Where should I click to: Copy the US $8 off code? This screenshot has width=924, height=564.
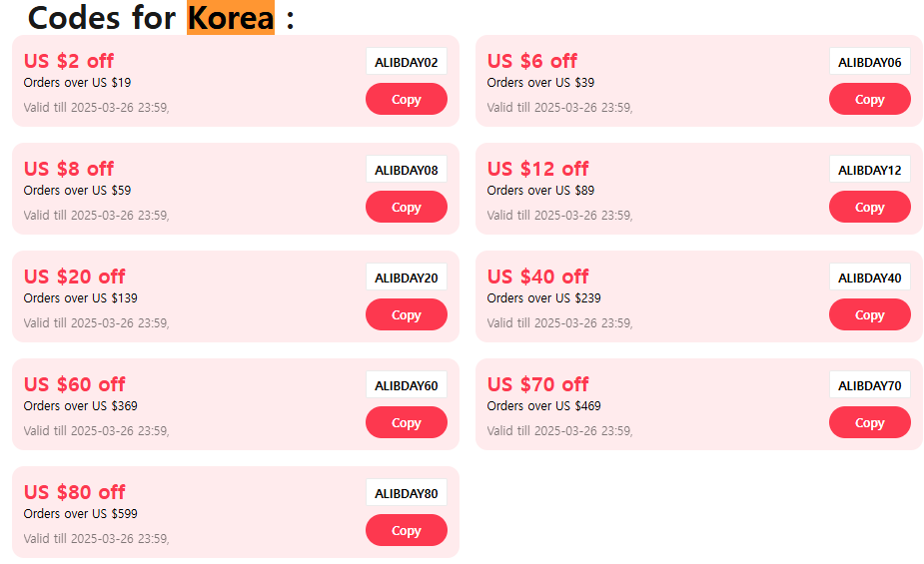click(406, 207)
